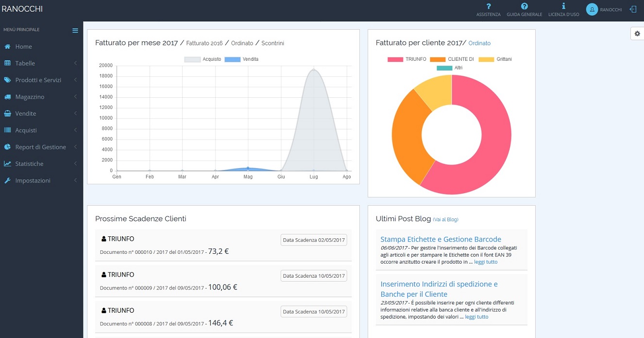Click the Licenza d'uso info icon

tap(563, 6)
